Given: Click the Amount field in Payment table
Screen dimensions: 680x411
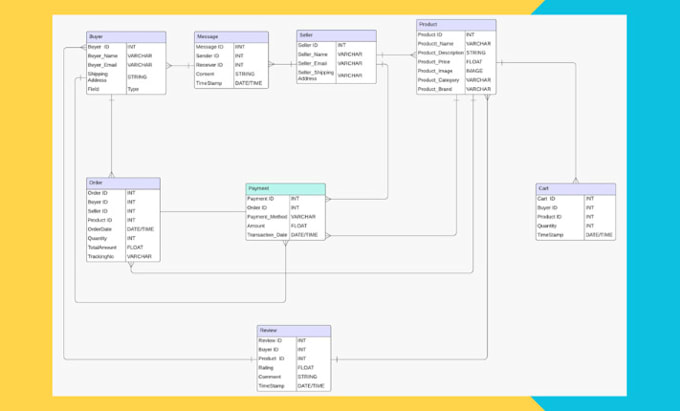Looking at the screenshot, I should (x=256, y=226).
